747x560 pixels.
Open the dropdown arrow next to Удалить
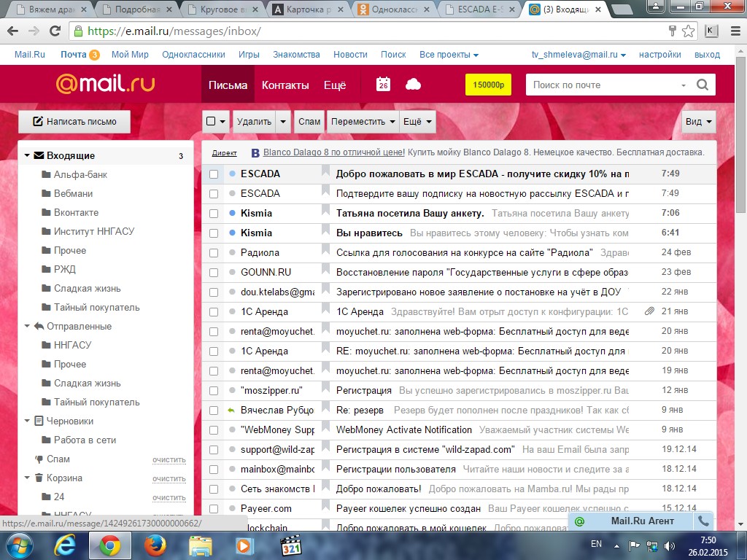point(283,122)
